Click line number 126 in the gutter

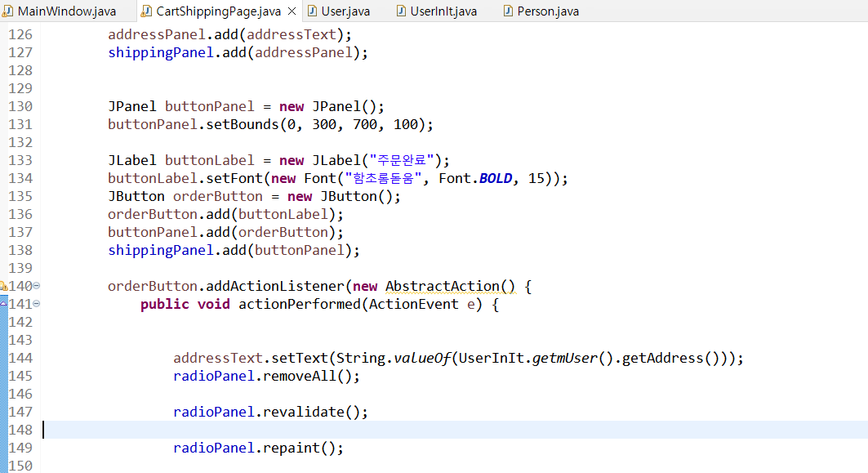pyautogui.click(x=20, y=34)
